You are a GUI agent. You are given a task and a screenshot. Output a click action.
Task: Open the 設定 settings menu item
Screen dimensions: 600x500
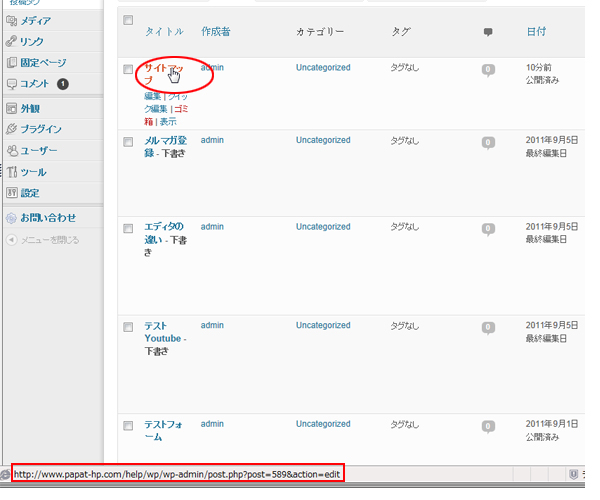(x=30, y=193)
